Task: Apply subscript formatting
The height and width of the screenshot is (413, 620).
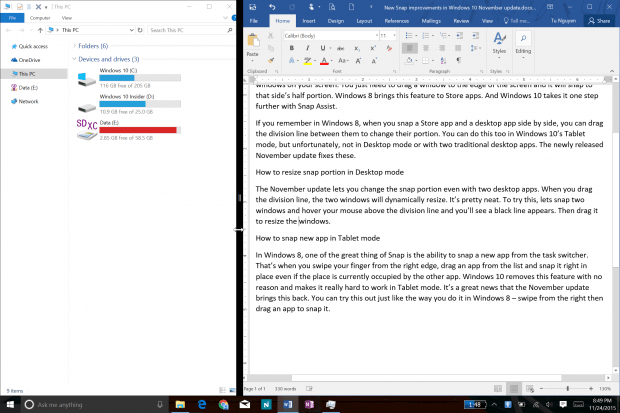Action: (357, 48)
